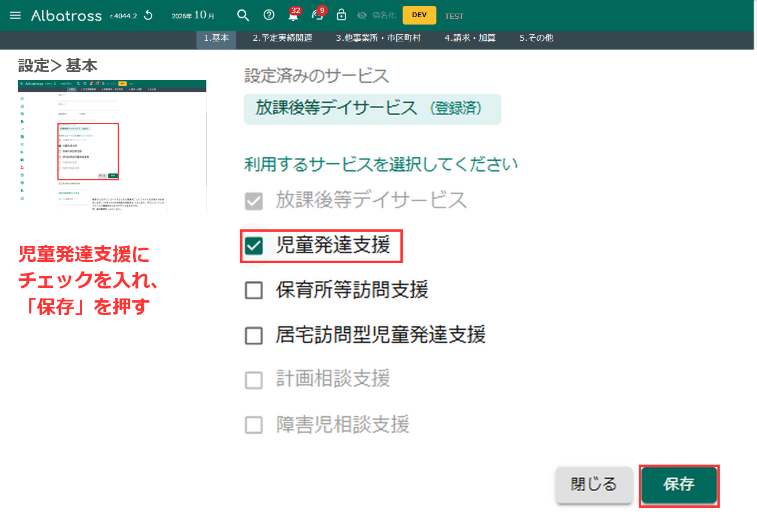
Task: Click the padlock icon in header
Action: (x=341, y=15)
